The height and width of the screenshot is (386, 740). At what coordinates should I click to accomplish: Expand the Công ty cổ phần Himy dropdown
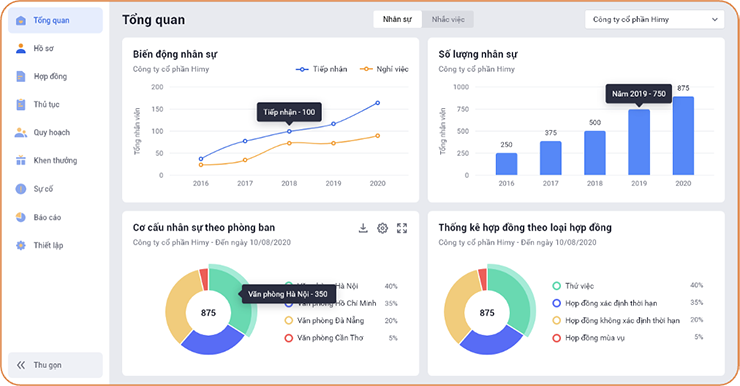(x=655, y=20)
